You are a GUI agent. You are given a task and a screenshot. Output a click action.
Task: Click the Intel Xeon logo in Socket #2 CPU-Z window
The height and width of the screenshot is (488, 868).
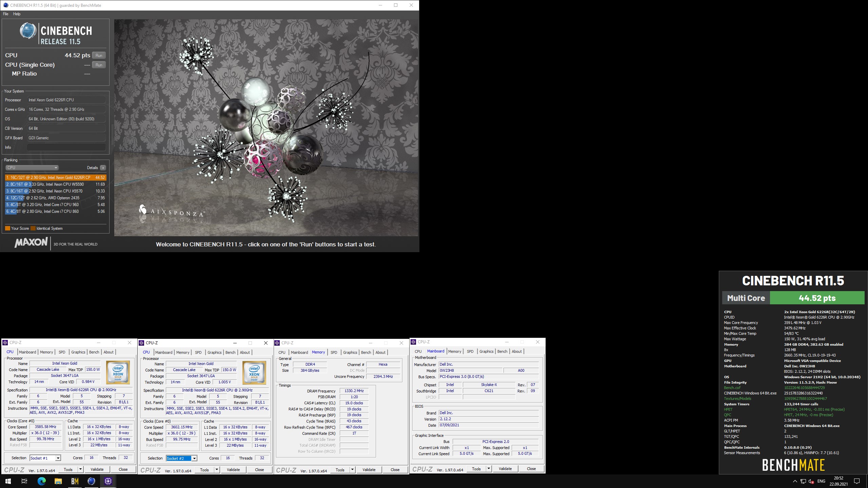click(254, 372)
